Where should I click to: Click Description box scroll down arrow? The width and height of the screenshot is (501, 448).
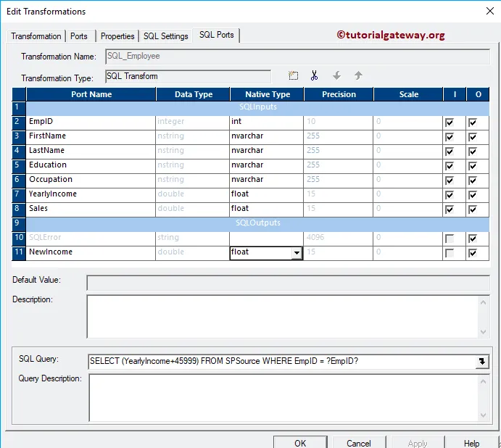click(x=483, y=332)
